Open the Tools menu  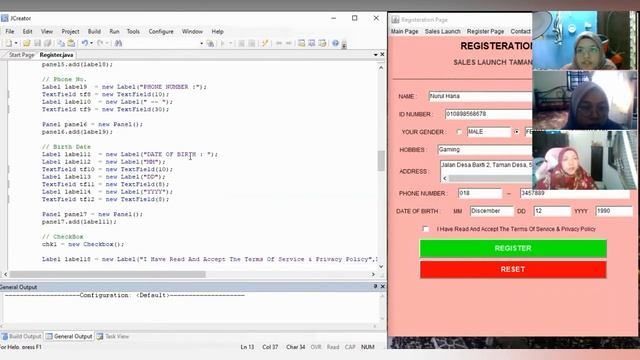click(x=133, y=31)
